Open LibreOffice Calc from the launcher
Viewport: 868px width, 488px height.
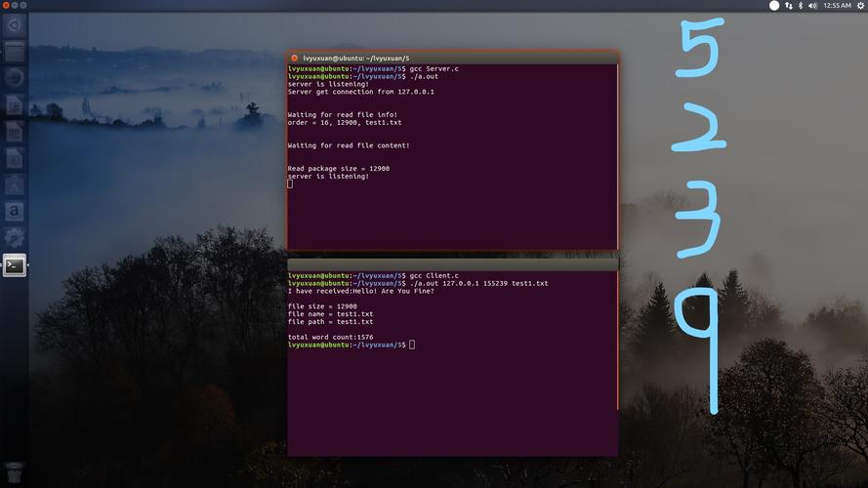click(14, 131)
